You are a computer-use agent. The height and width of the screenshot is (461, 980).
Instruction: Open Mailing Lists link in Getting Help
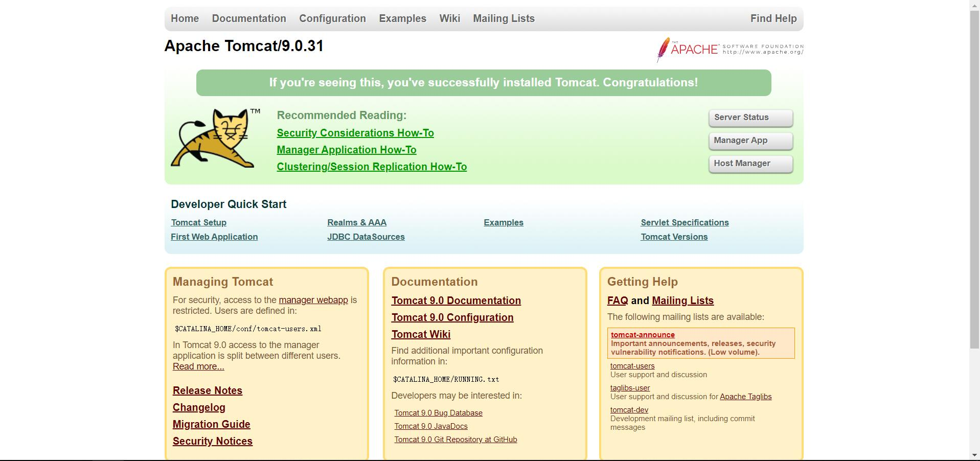pos(682,301)
